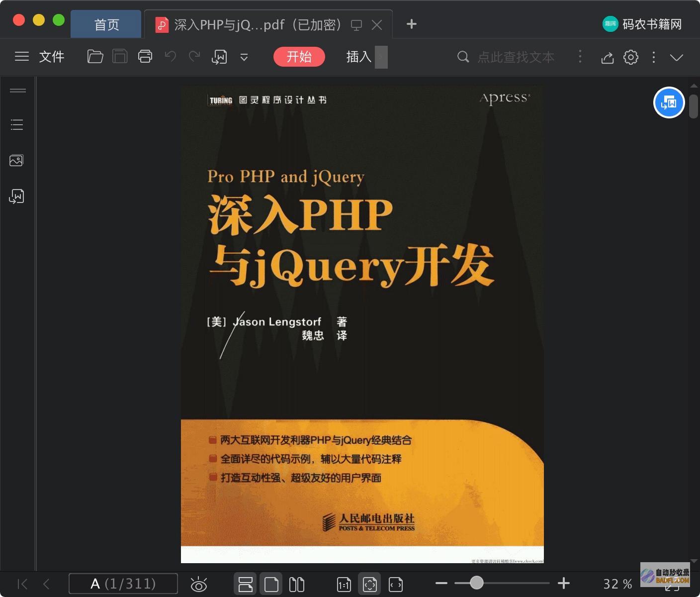Viewport: 700px width, 597px height.
Task: Click the sidebar drag handle at the top
Action: coord(18,91)
